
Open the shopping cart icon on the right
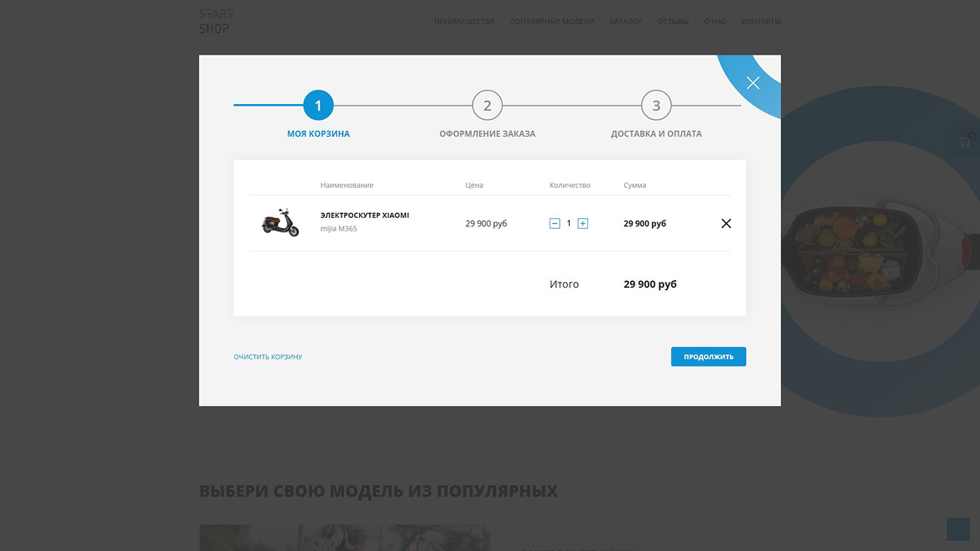tap(967, 142)
